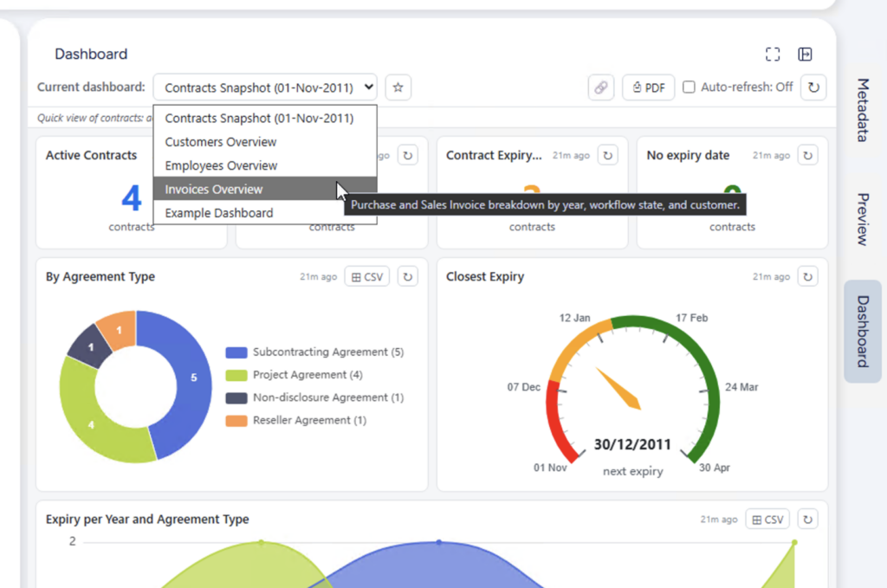Click the panel layout toggle icon
This screenshot has height=588, width=887.
(805, 55)
